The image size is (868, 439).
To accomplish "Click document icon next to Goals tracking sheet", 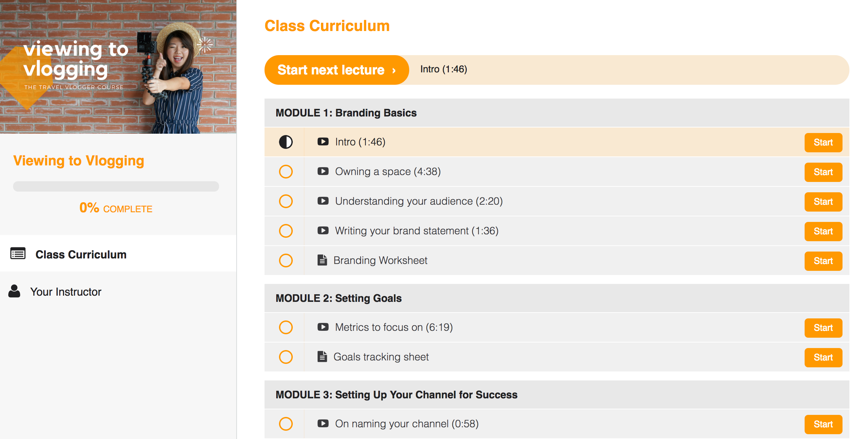I will (322, 357).
